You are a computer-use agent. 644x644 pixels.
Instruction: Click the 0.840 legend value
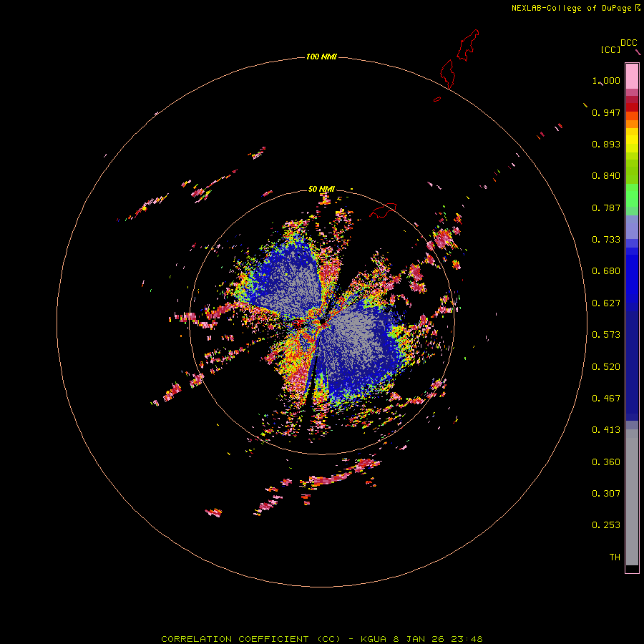(x=606, y=176)
